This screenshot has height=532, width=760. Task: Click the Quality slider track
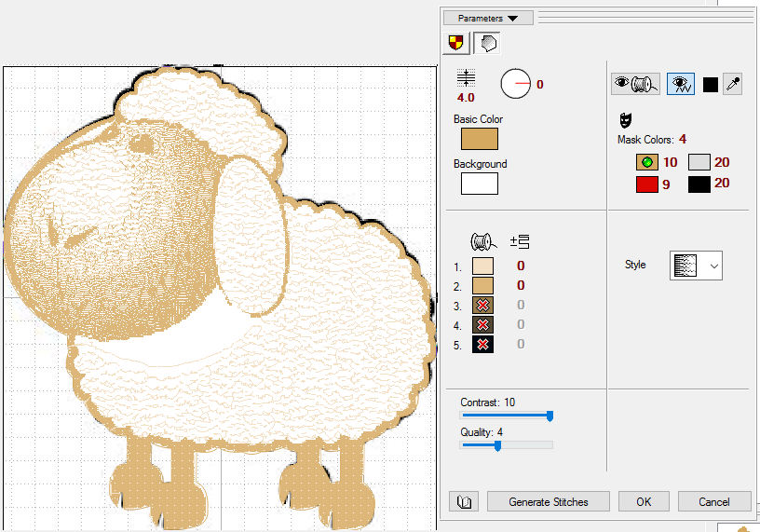507,445
